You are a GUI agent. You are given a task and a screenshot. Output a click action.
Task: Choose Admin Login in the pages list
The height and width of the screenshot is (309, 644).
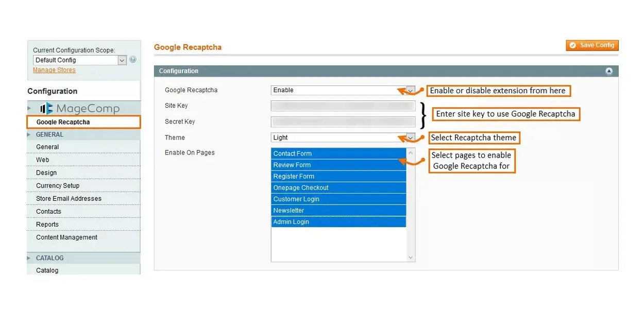(338, 222)
